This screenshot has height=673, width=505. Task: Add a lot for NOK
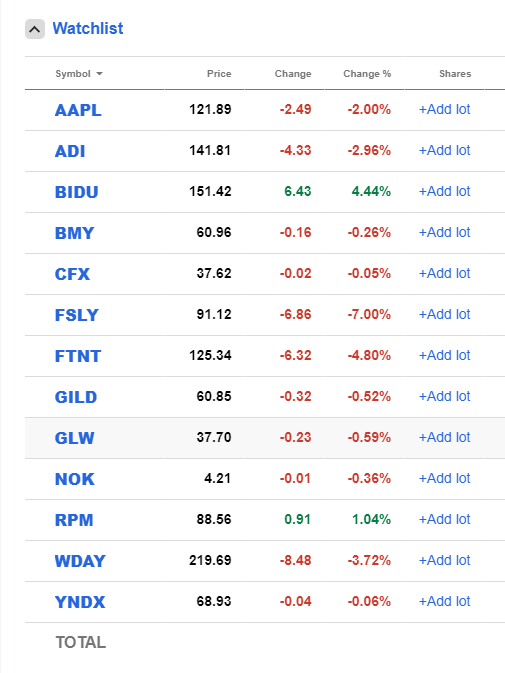[x=445, y=478]
